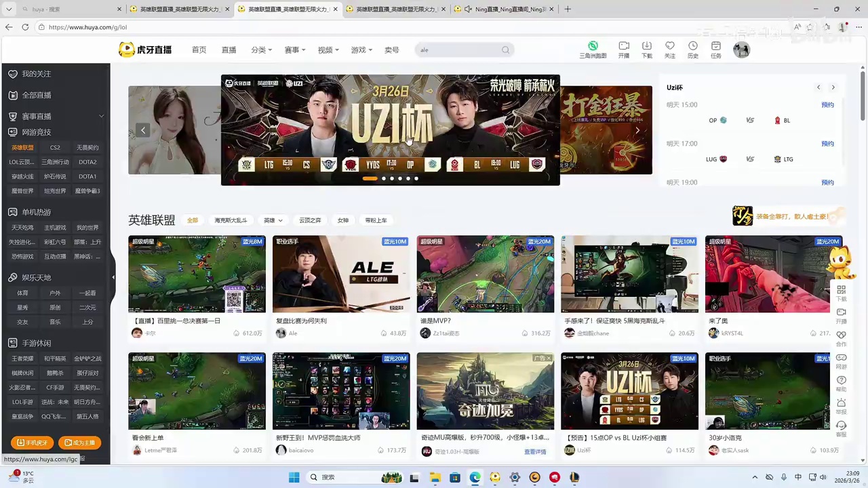The height and width of the screenshot is (488, 868).
Task: Expand the 赛事直播 chevron in sidebar
Action: click(x=101, y=117)
